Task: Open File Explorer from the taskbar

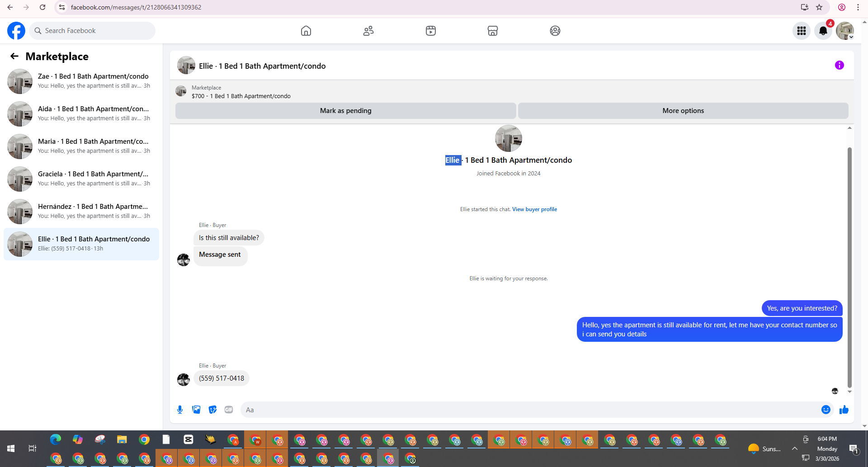Action: (122, 439)
